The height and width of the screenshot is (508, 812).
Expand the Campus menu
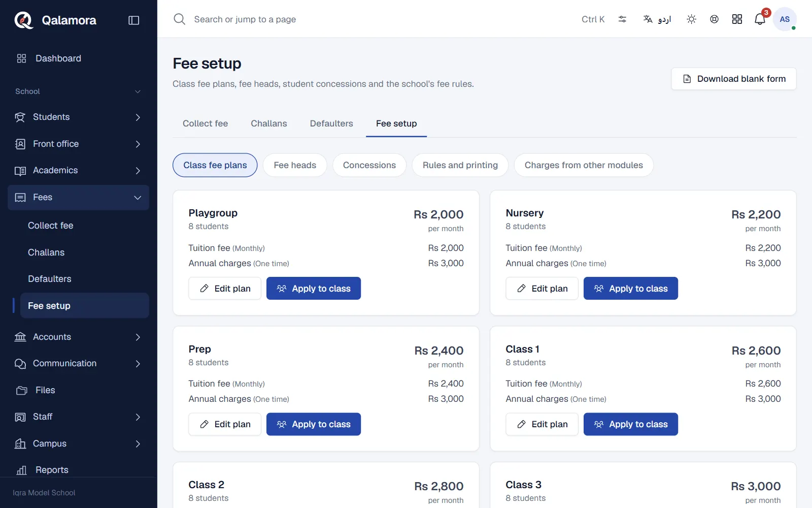pyautogui.click(x=79, y=443)
